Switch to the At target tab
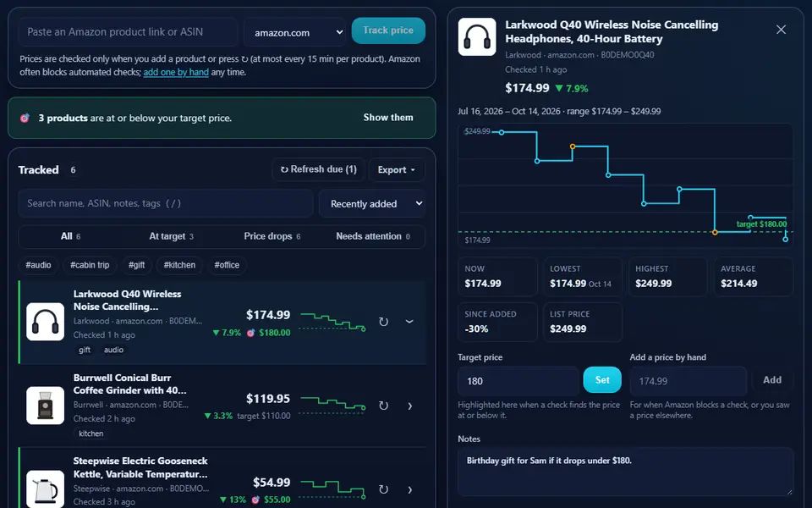812x508 pixels. tap(172, 236)
